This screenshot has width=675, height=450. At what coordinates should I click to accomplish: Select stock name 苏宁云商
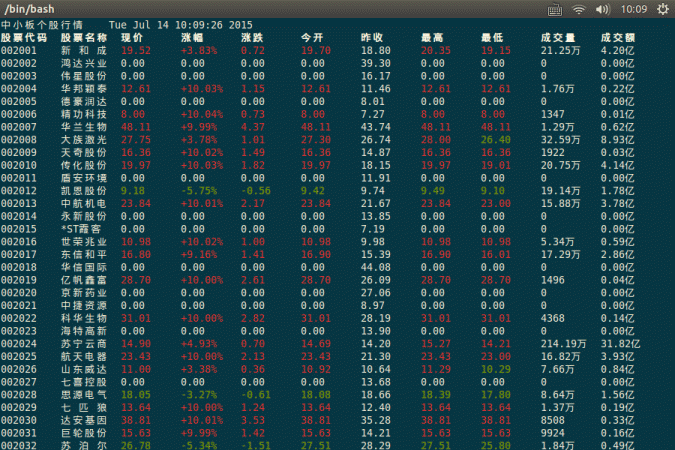coord(84,344)
